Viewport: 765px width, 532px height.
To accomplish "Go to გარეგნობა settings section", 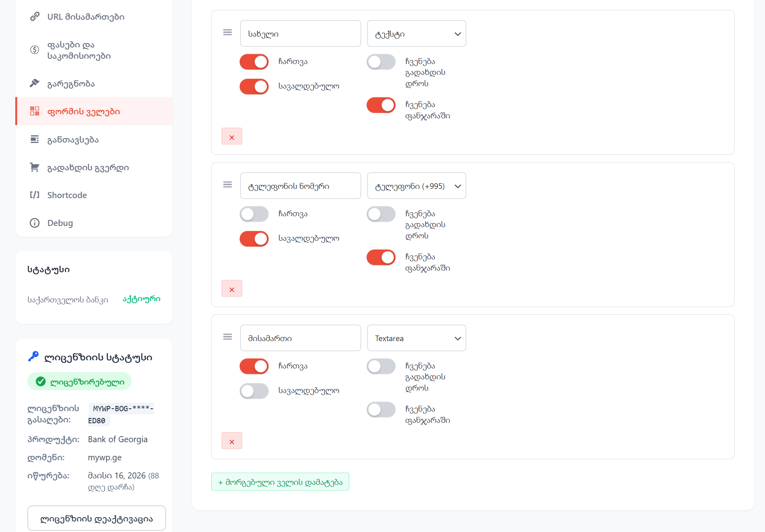I will click(71, 84).
